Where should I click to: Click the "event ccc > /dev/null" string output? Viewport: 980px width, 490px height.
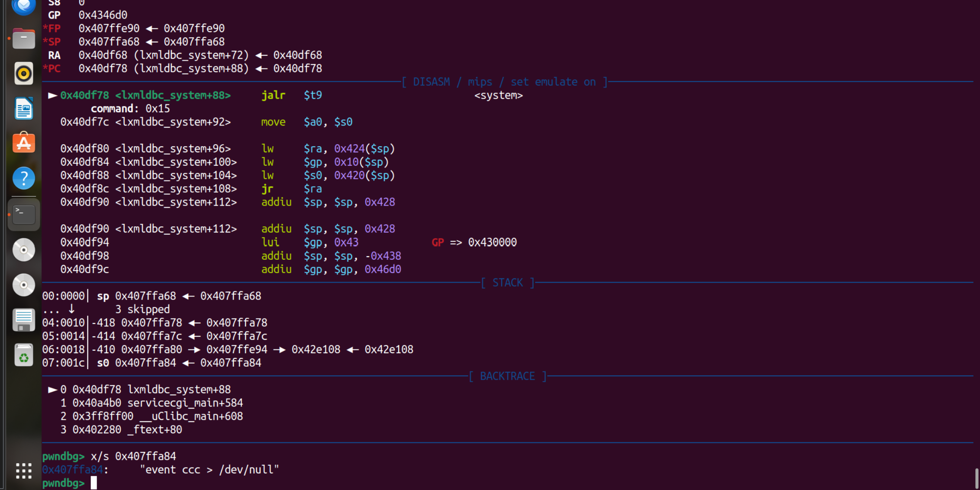pos(209,470)
